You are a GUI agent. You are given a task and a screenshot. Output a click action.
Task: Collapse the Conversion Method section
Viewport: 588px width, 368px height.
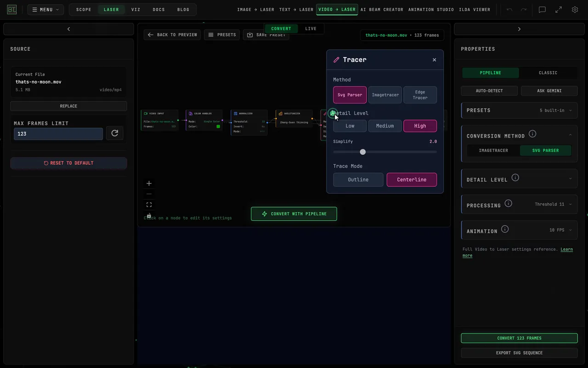571,135
